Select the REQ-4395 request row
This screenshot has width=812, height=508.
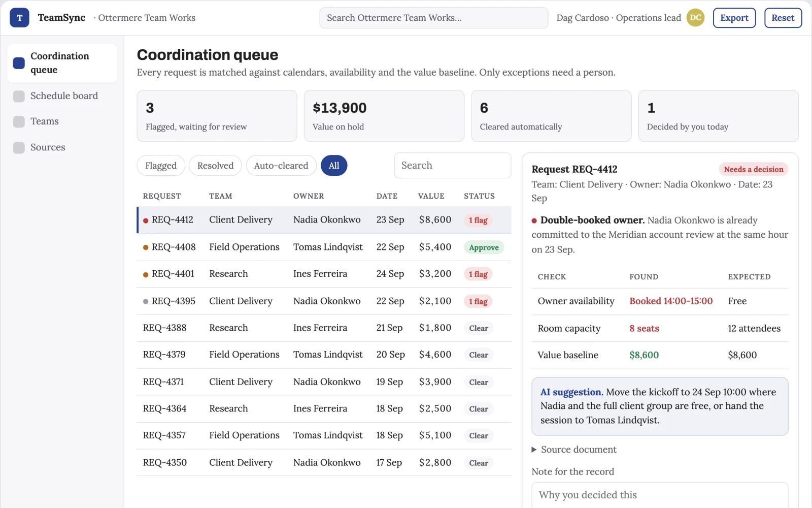(x=324, y=301)
